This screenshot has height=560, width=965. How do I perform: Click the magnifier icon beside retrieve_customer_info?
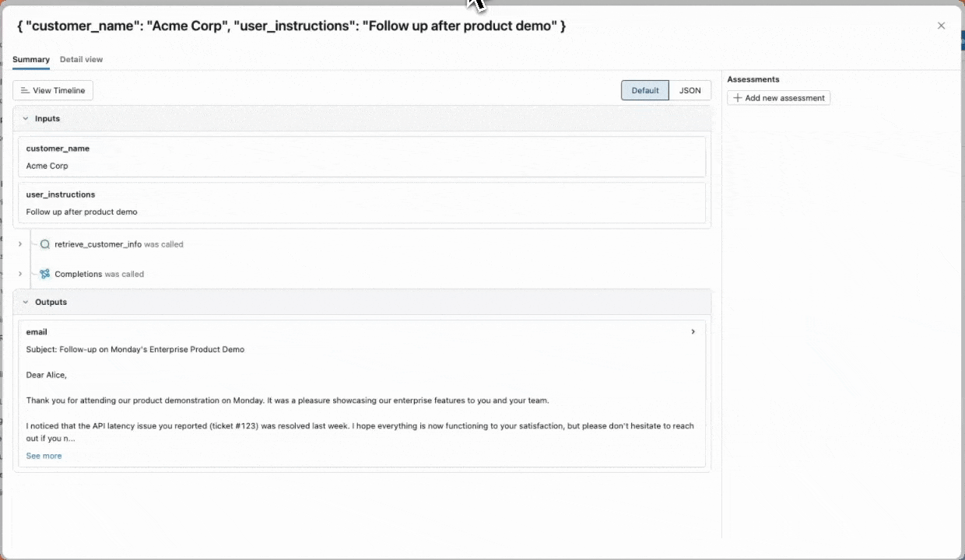tap(44, 244)
